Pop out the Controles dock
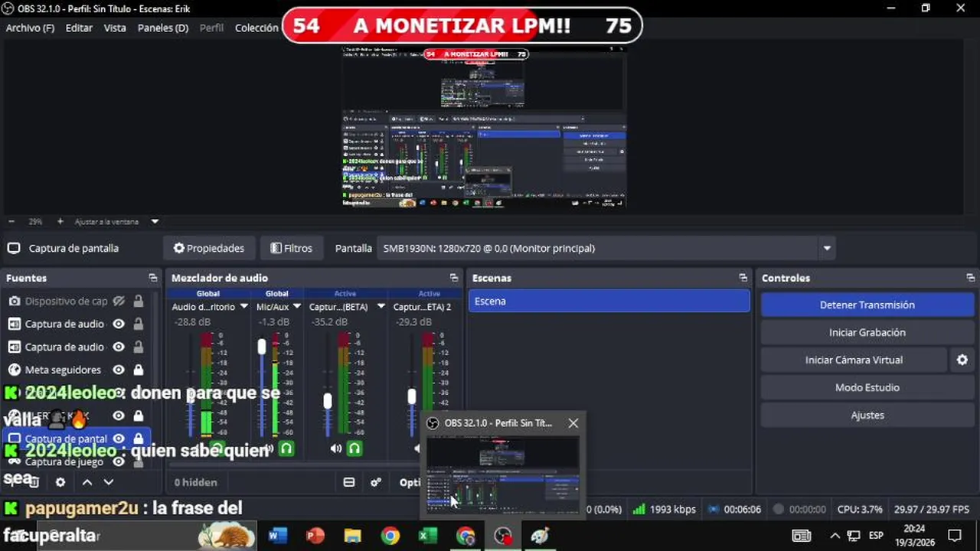 pyautogui.click(x=971, y=278)
